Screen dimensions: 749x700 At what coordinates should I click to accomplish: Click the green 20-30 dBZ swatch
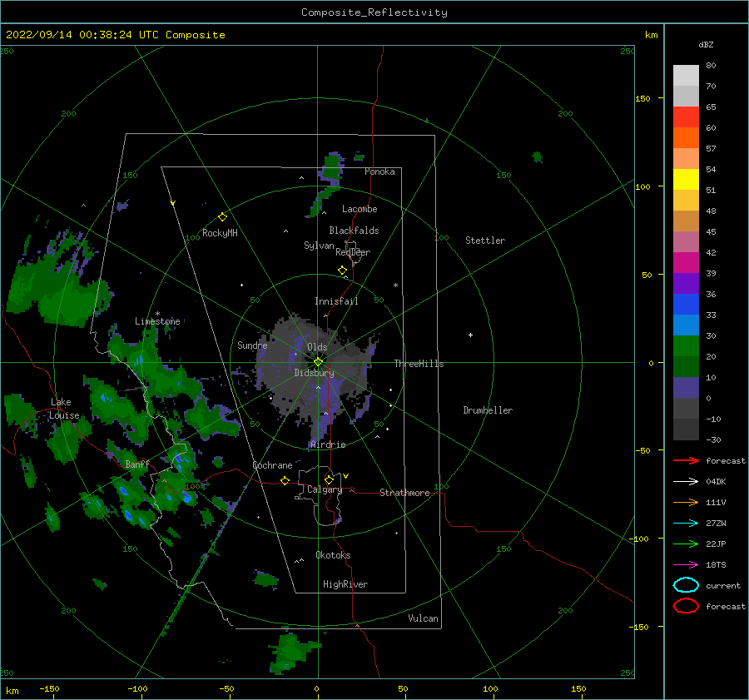(x=686, y=346)
